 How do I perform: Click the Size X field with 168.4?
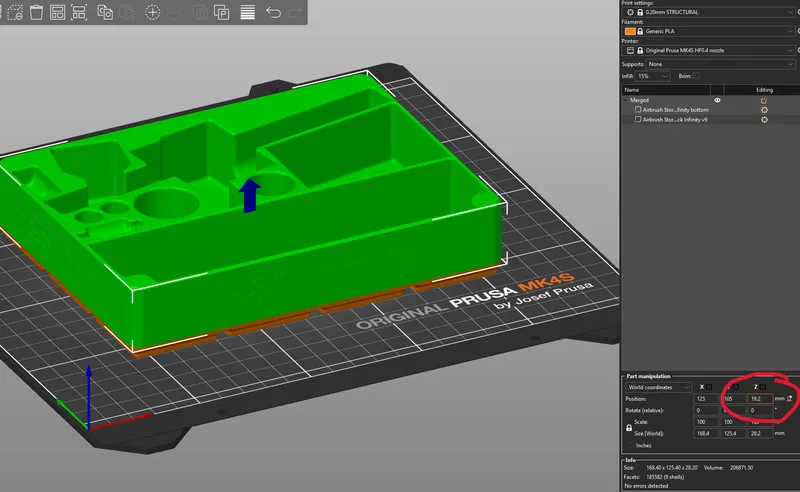click(x=706, y=433)
